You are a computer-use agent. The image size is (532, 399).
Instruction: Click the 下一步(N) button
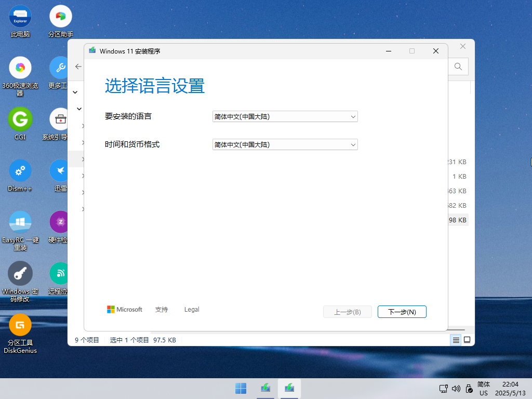click(402, 312)
